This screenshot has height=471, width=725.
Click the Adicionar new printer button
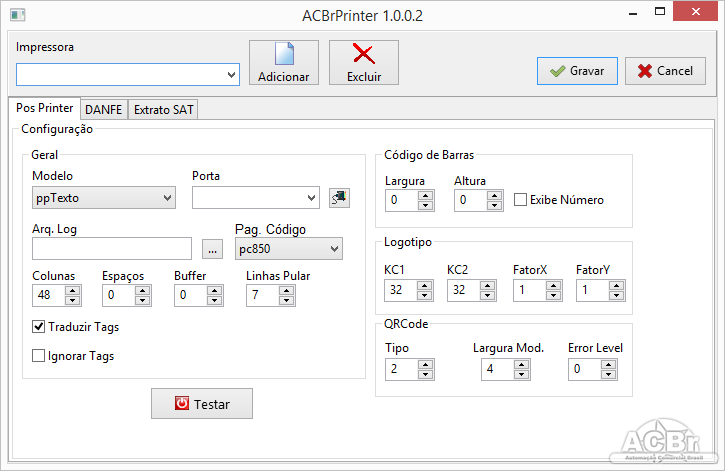pyautogui.click(x=283, y=62)
